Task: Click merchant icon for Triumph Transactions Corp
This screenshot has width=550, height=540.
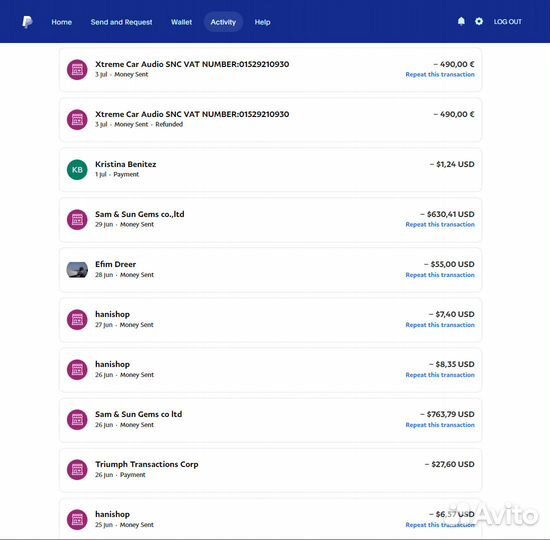Action: [x=77, y=470]
